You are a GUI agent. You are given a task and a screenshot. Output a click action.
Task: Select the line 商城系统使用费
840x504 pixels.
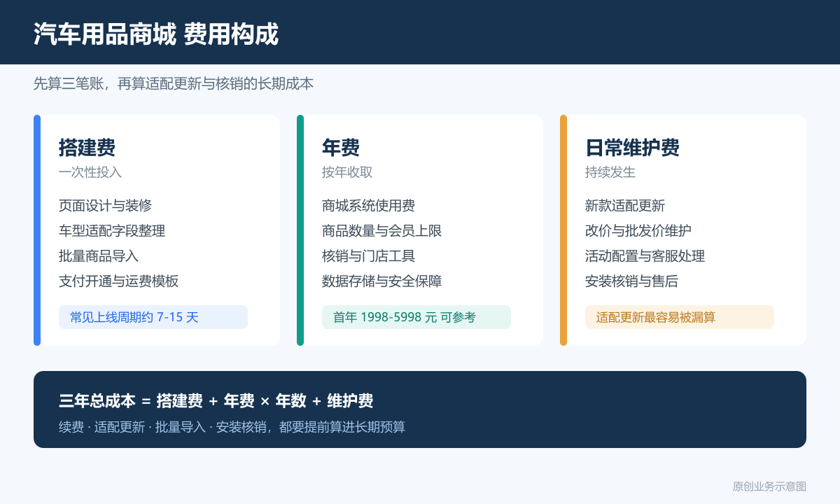368,206
